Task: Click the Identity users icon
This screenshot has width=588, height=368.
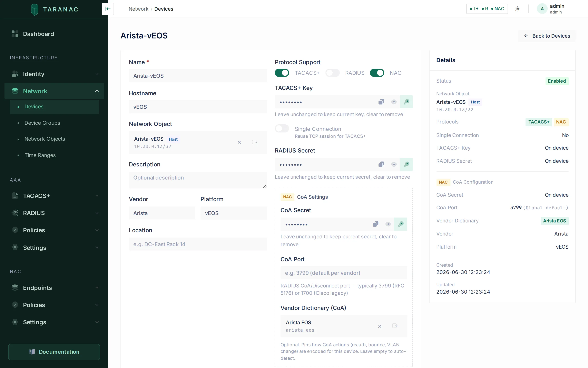Action: [15, 74]
